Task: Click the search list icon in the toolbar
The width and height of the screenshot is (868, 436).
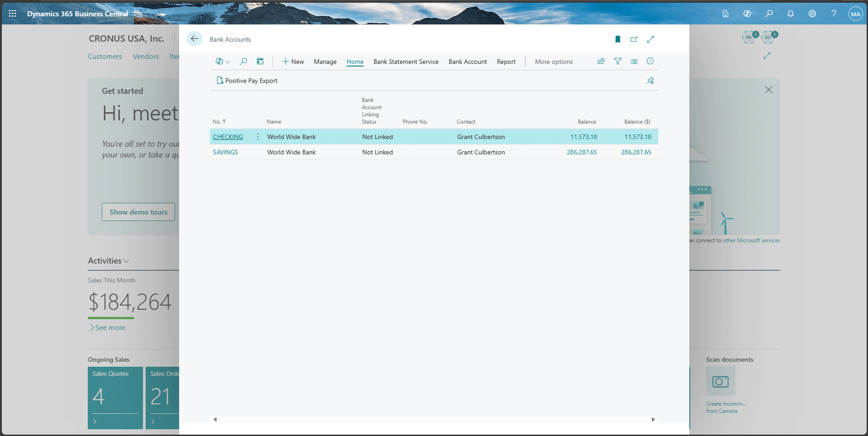Action: (x=244, y=61)
